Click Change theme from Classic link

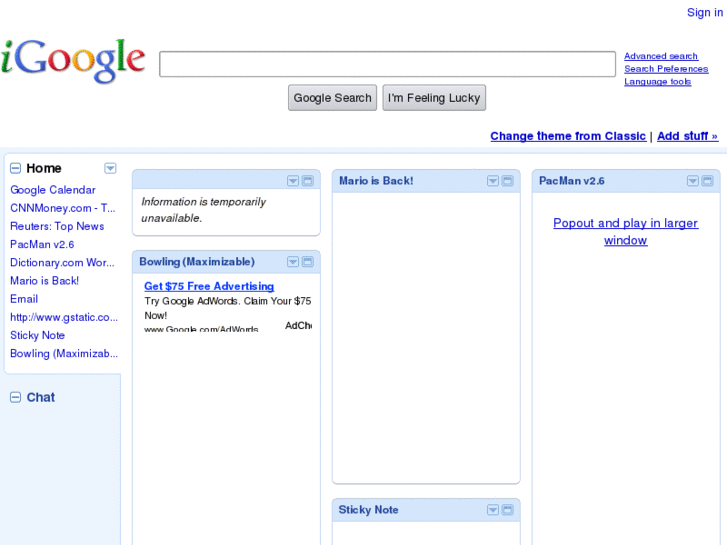(x=568, y=136)
